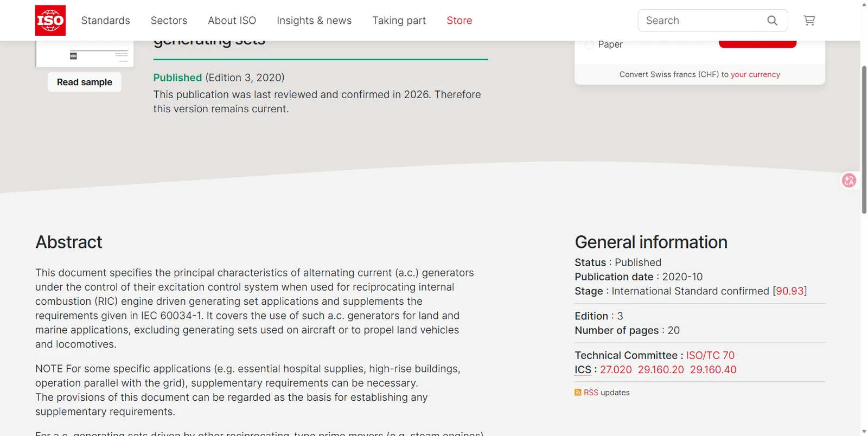Open the ISO/TC 70 committee link
This screenshot has width=868, height=436.
pos(710,356)
